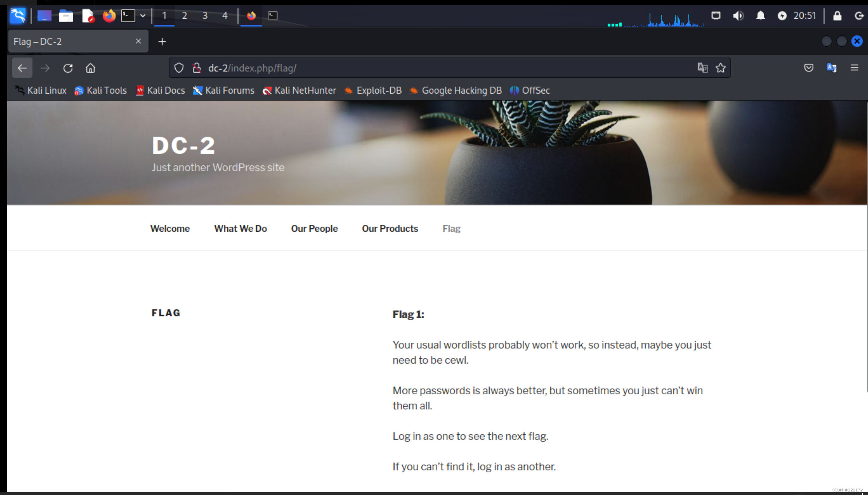Open Firefox hamburger application menu
The height and width of the screenshot is (495, 868).
854,68
